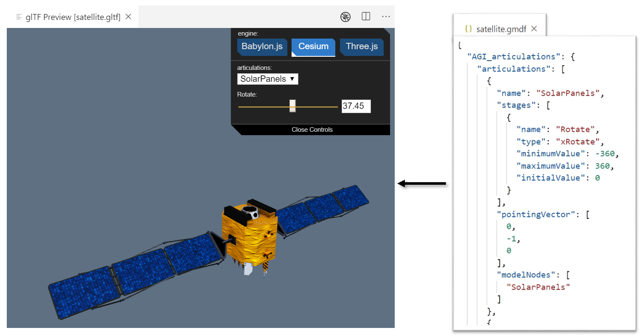Click the file icon beside glTF Preview title
The height and width of the screenshot is (336, 644).
coord(19,17)
